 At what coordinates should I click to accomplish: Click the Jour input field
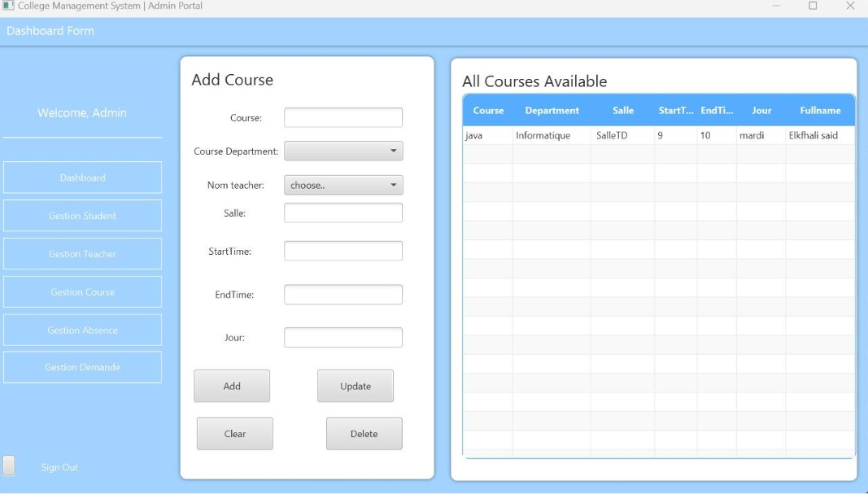coord(343,337)
